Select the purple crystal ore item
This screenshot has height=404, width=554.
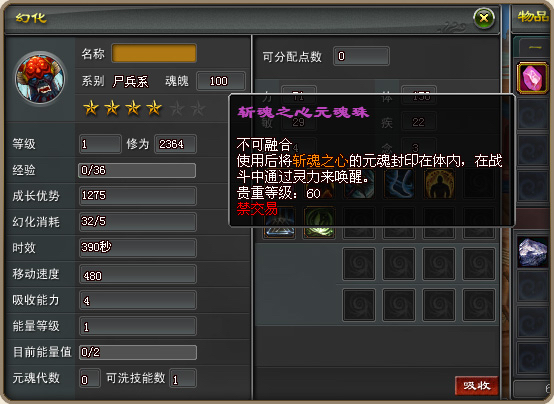532,252
